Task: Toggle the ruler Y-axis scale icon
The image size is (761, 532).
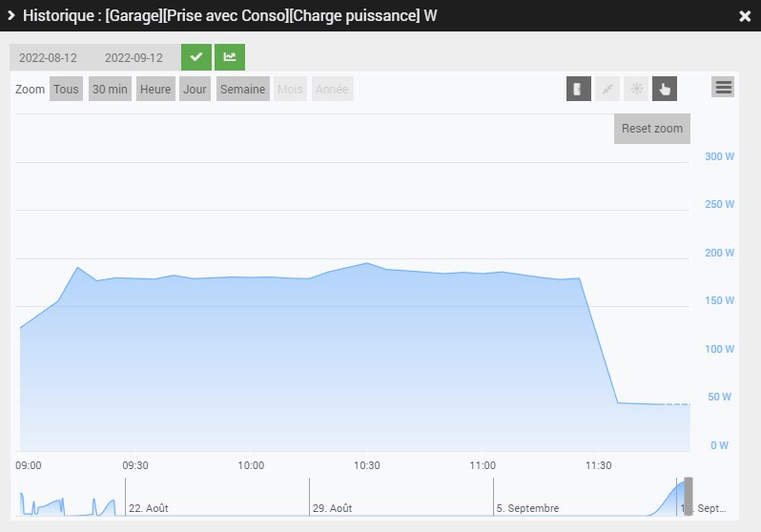Action: 579,89
